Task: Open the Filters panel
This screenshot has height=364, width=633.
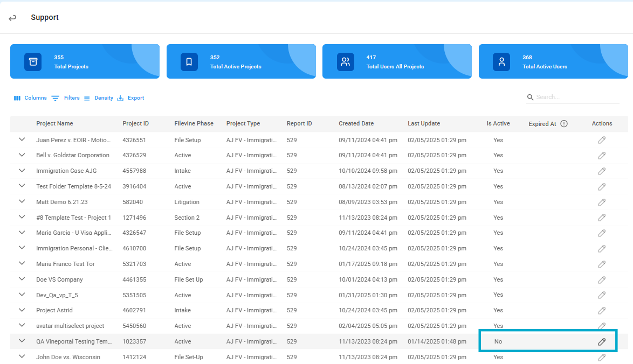Action: (x=66, y=98)
